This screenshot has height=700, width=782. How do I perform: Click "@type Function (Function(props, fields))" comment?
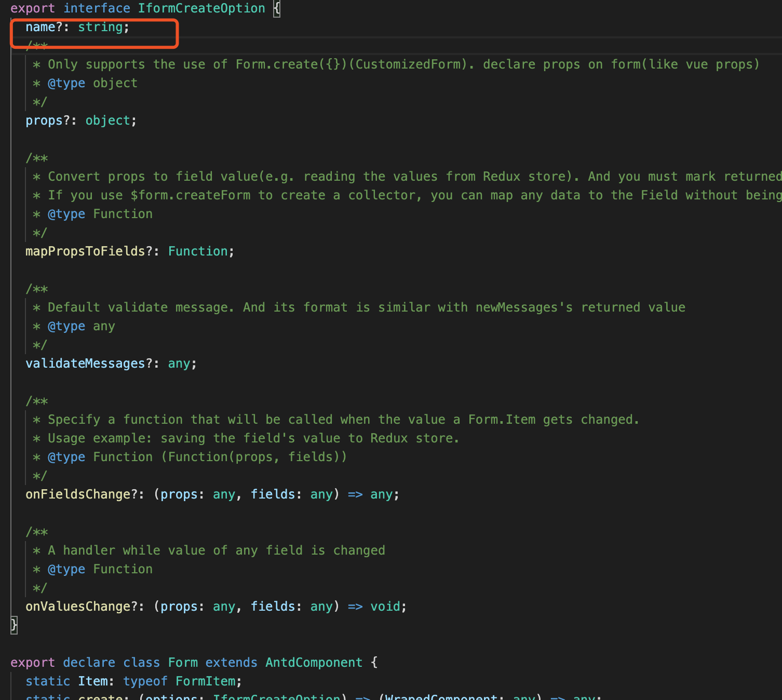190,457
